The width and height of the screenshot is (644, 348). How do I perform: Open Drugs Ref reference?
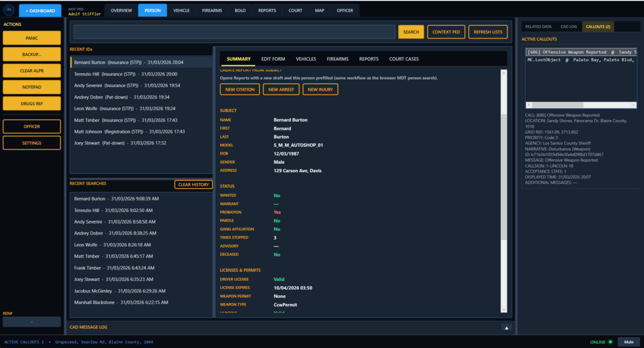click(x=32, y=104)
